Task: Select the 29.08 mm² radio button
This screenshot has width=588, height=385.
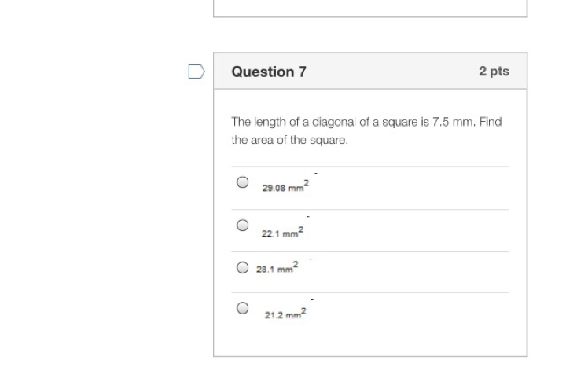Action: coord(243,182)
